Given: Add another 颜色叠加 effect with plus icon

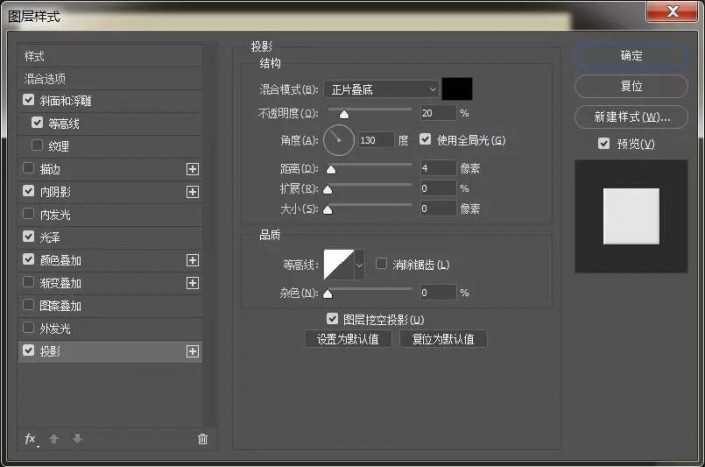Looking at the screenshot, I should 193,260.
